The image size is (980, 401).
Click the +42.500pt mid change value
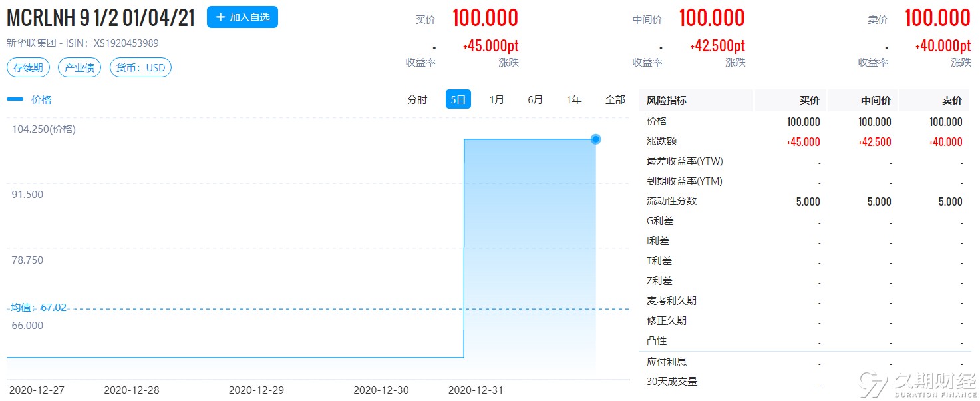pyautogui.click(x=717, y=46)
